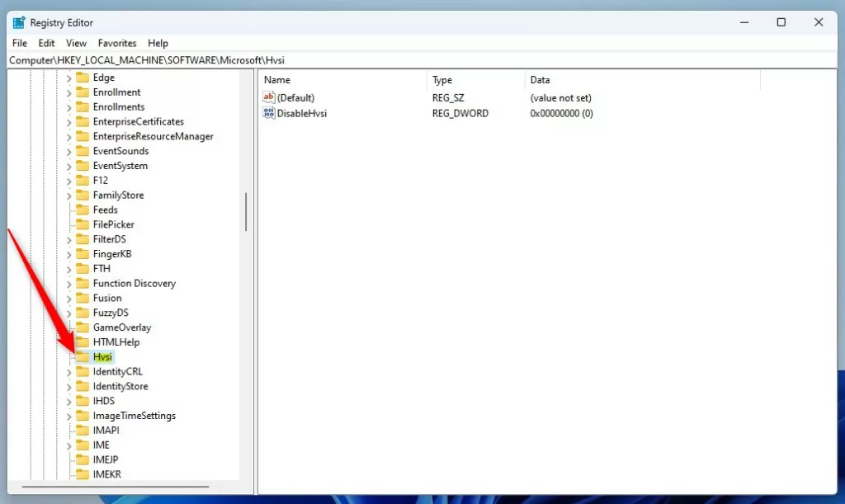Select the DisableHvsi value name
Viewport: 845px width, 504px height.
click(x=302, y=113)
